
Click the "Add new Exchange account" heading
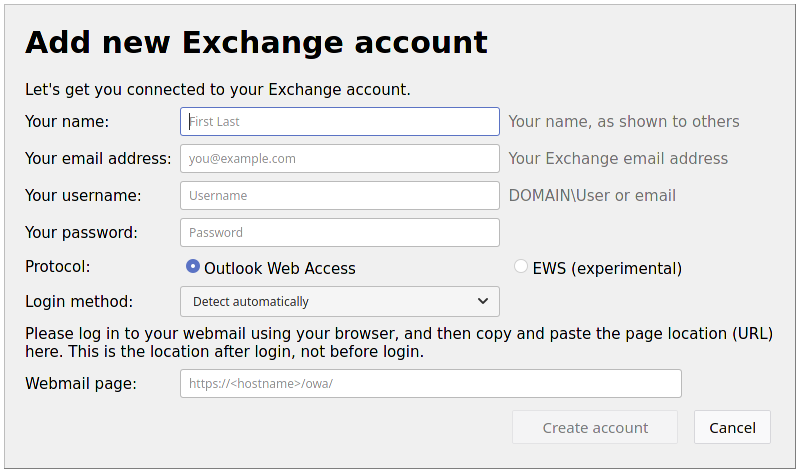pyautogui.click(x=256, y=42)
